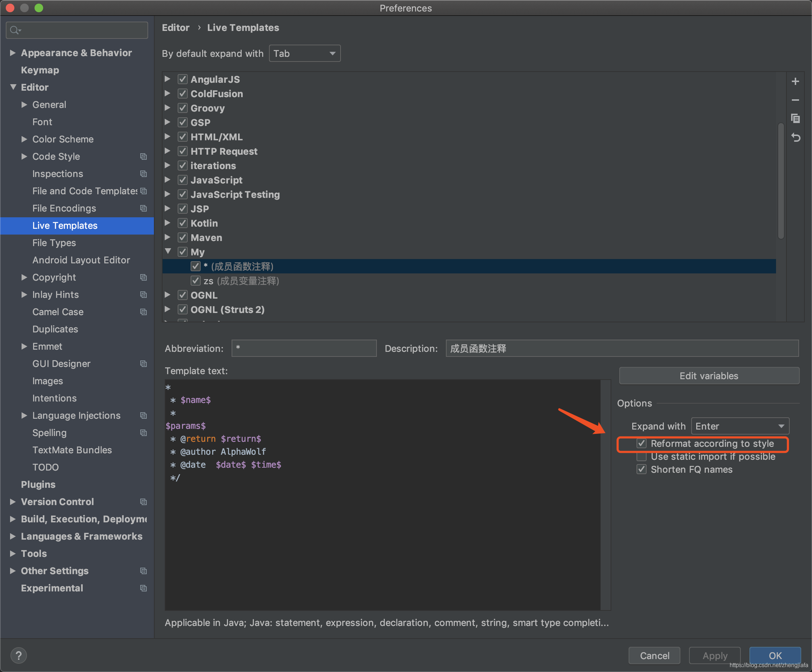The width and height of the screenshot is (812, 672).
Task: Open the default expand with Tab dropdown
Action: tap(305, 53)
